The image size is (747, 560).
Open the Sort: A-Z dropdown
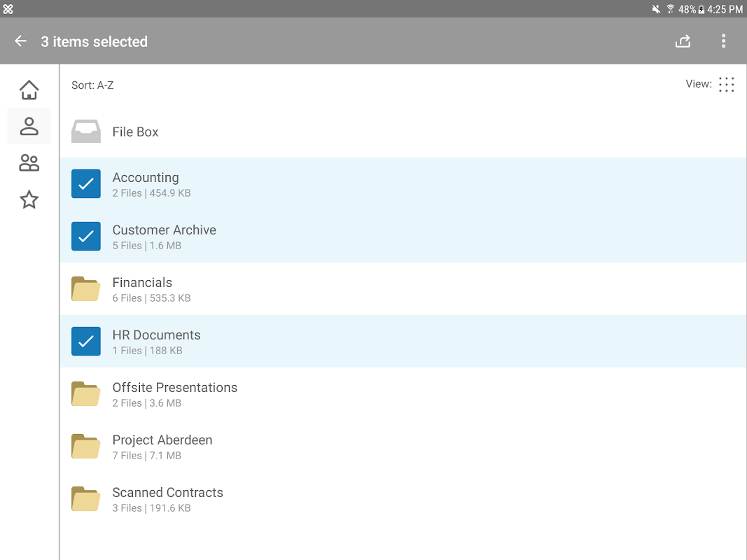click(92, 85)
